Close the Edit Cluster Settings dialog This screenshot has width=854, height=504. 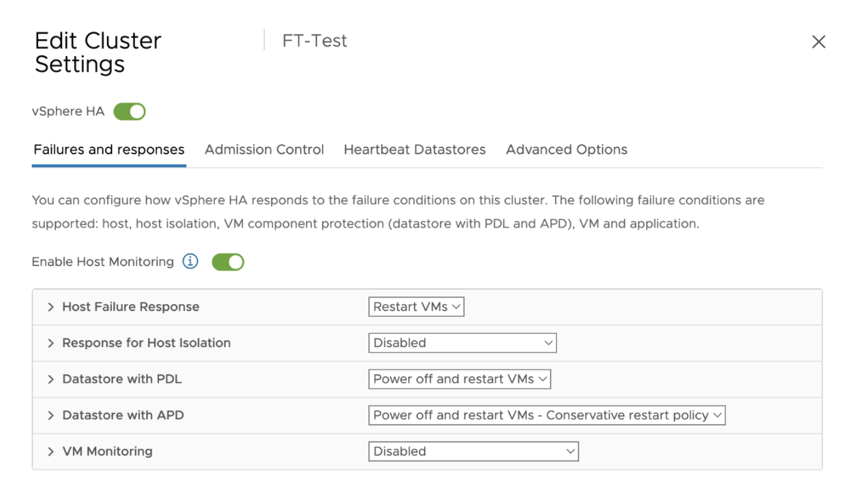tap(818, 42)
